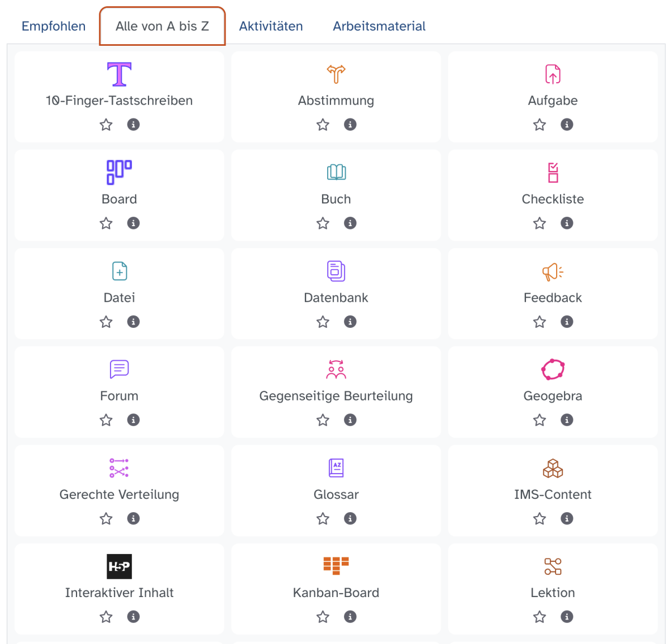The image size is (670, 644).
Task: Select the Feedback megaphone icon
Action: pos(553,271)
